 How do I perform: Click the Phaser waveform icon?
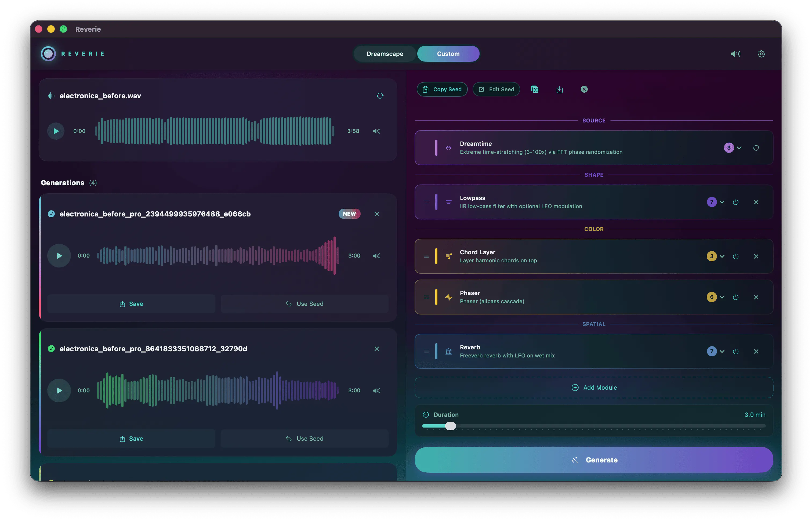tap(448, 297)
